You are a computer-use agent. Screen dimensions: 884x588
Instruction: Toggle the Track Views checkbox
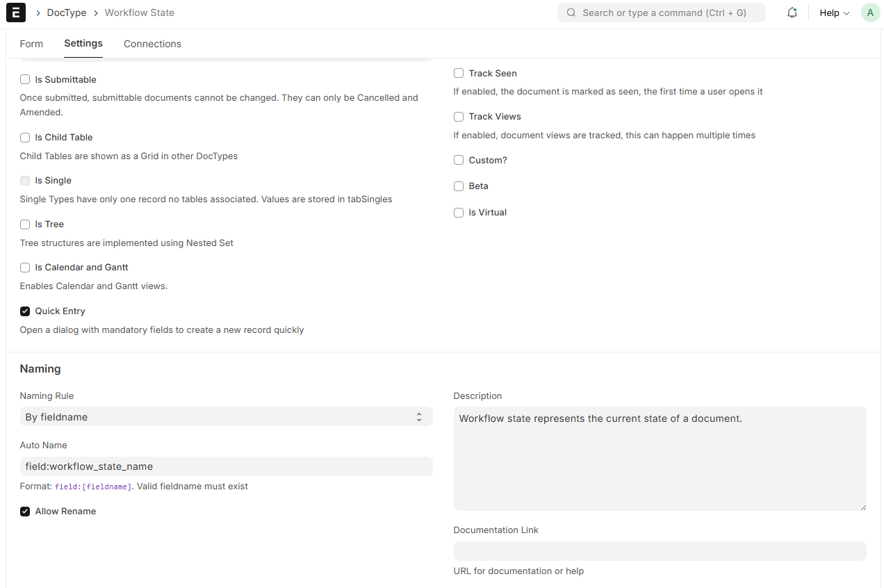tap(459, 117)
